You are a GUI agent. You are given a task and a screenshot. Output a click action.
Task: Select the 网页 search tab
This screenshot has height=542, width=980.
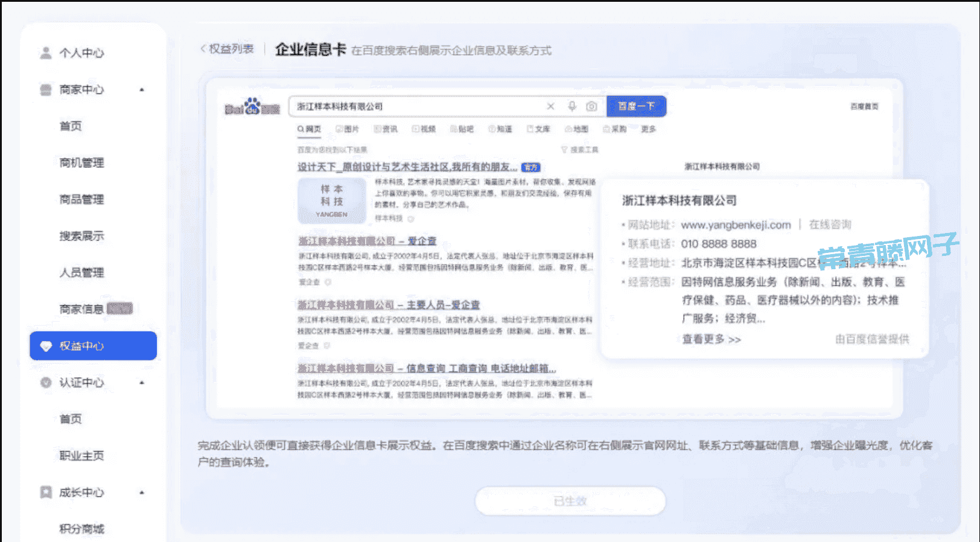pos(309,129)
